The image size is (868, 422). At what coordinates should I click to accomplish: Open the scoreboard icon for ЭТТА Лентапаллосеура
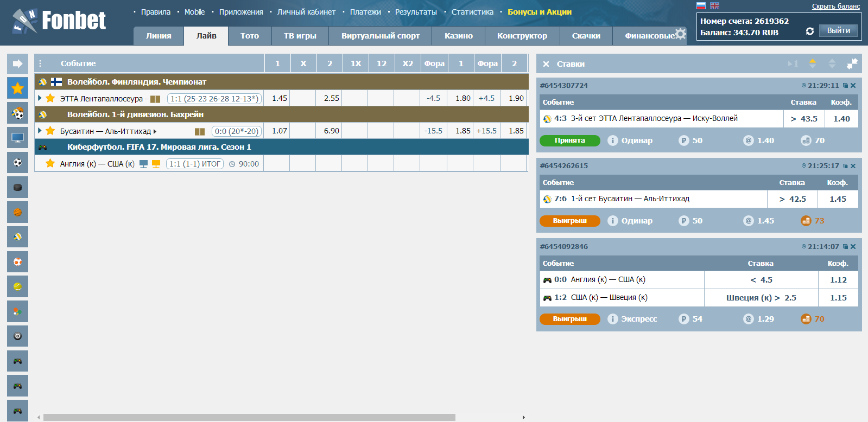coord(155,99)
